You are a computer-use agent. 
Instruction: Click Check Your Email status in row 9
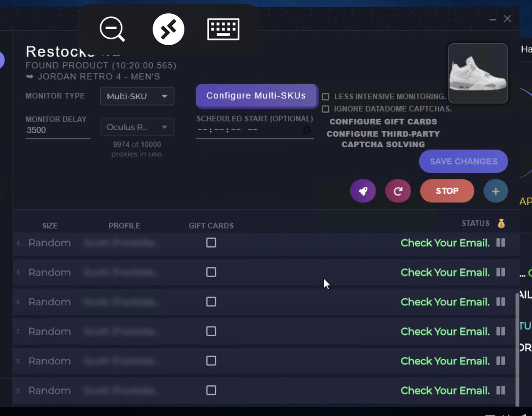[445, 390]
